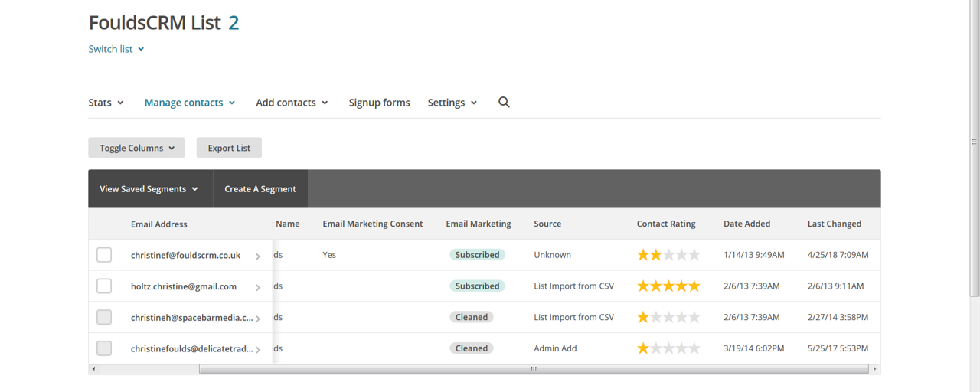This screenshot has height=392, width=980.
Task: Open the search magnifier icon
Action: tap(504, 102)
